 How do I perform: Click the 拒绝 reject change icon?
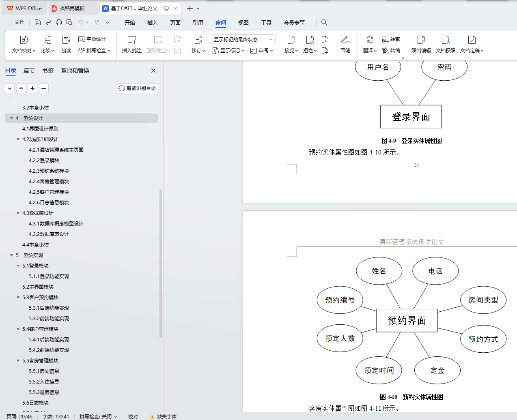[310, 40]
